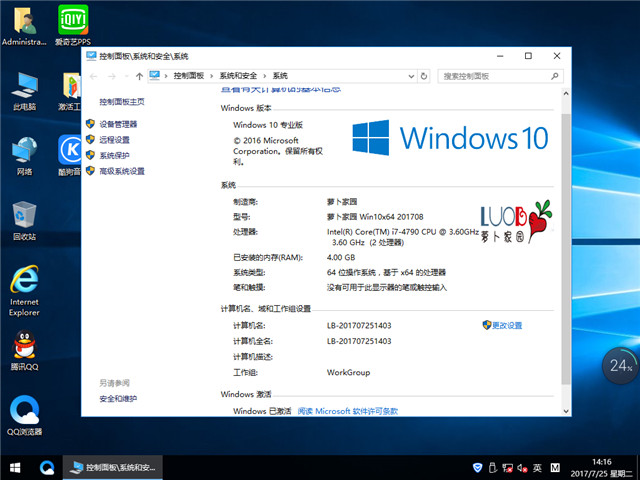
Task: Select the 计算机名 LB-201707251403 value
Action: pyautogui.click(x=359, y=325)
